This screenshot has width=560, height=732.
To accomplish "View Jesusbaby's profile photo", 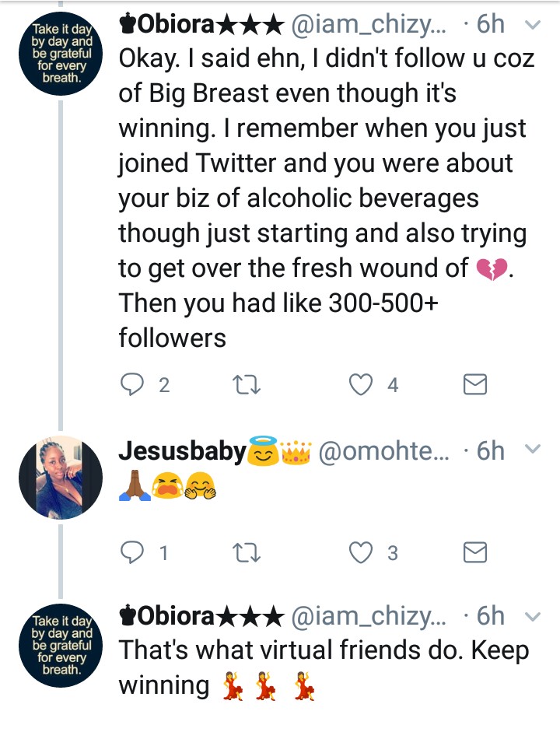I will [x=61, y=477].
